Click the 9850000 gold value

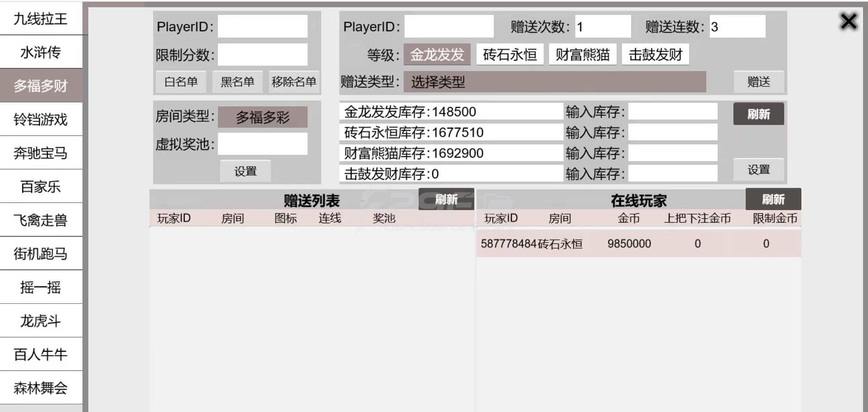(x=629, y=244)
